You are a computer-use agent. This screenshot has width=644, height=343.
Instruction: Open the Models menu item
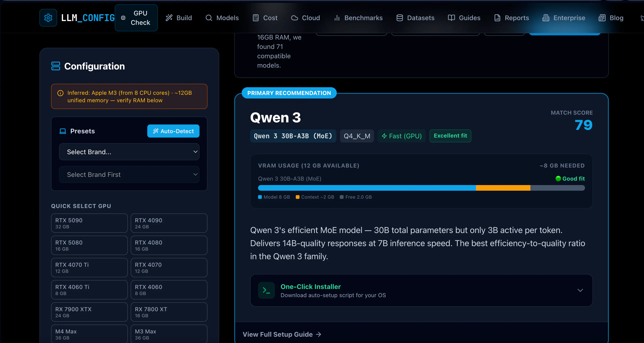coord(222,18)
